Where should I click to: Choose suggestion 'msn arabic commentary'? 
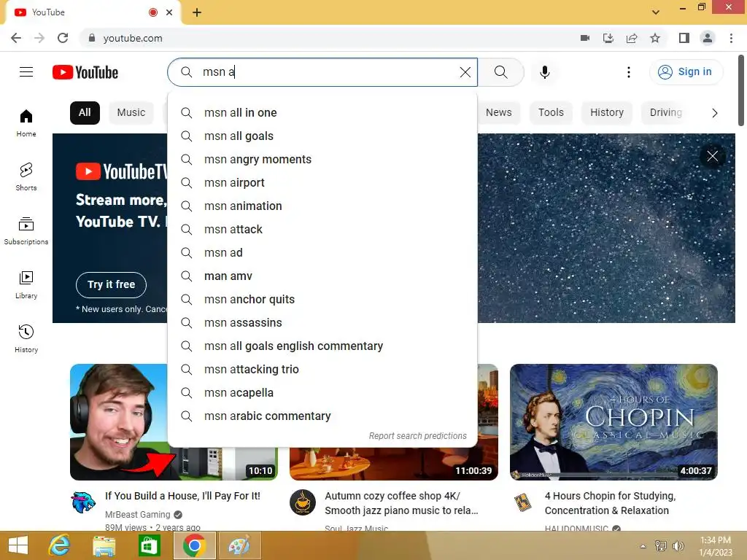coord(322,416)
